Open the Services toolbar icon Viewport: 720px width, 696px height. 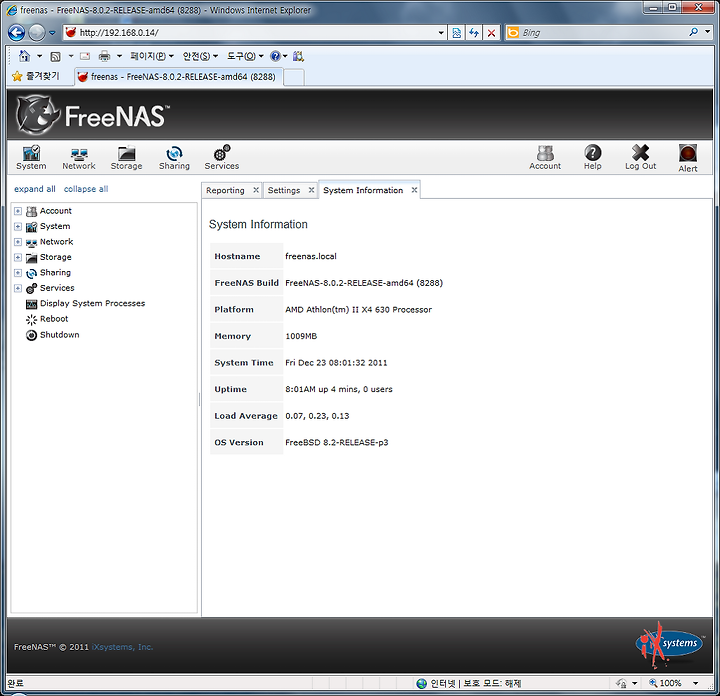tap(222, 157)
